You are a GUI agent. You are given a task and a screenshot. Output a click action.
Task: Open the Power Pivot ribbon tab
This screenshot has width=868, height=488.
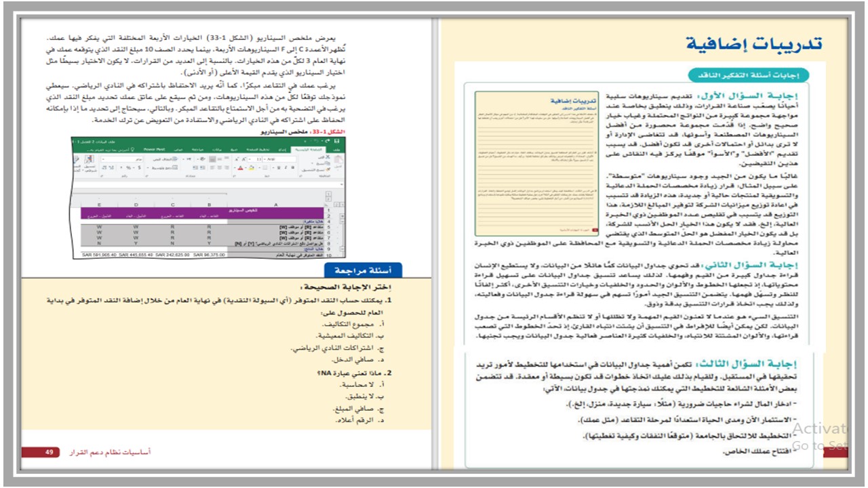(x=154, y=149)
